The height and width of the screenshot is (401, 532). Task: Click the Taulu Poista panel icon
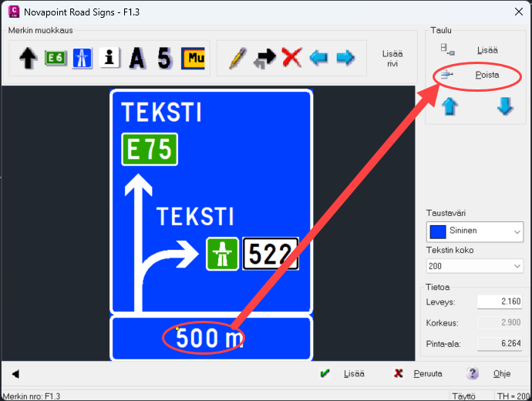(x=446, y=75)
